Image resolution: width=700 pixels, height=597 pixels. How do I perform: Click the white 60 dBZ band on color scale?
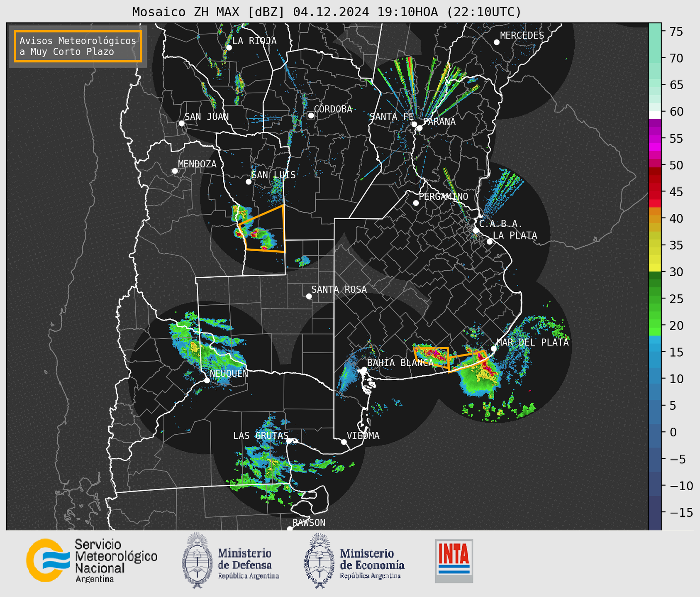(655, 115)
